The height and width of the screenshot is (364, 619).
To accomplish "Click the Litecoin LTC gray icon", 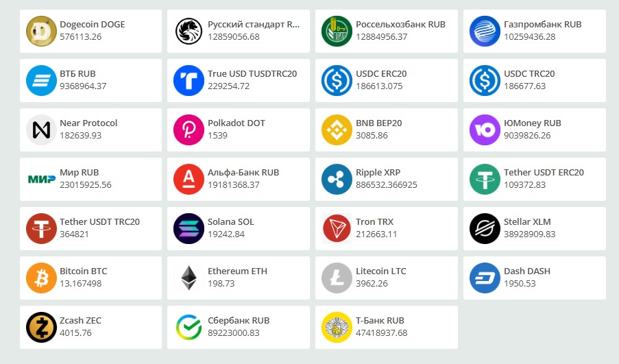I will coord(337,278).
